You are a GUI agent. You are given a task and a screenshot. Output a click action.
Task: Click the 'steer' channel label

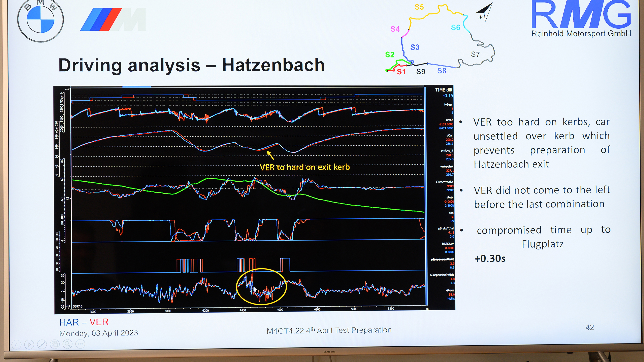tap(450, 197)
